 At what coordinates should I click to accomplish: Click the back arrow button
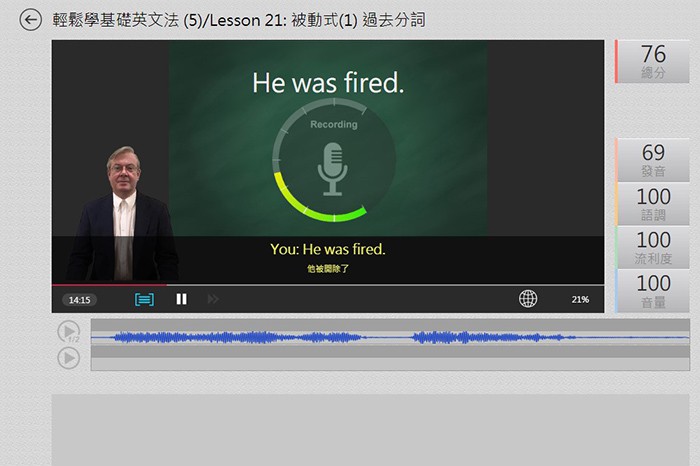click(31, 20)
